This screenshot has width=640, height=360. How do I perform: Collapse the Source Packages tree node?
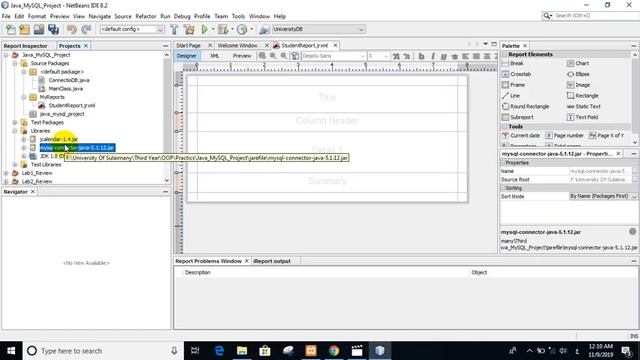click(15, 63)
